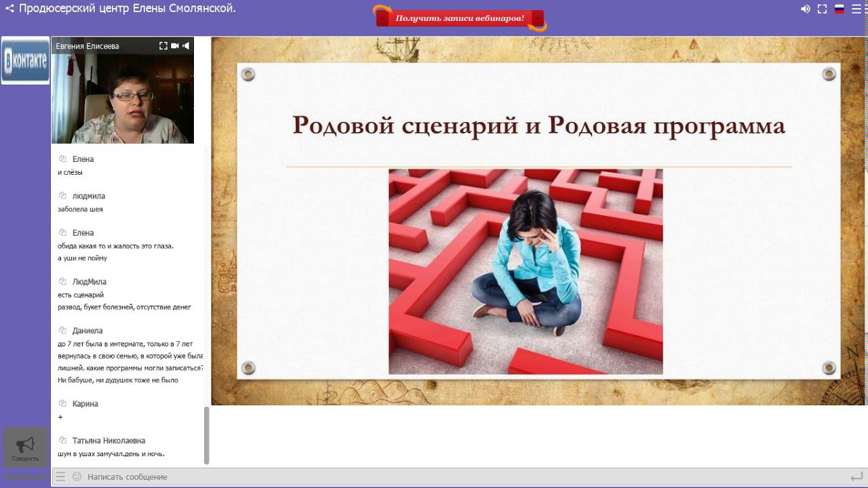The width and height of the screenshot is (868, 488).
Task: Click the reply icon next to людмила's 'заболела шея' message
Action: [62, 196]
